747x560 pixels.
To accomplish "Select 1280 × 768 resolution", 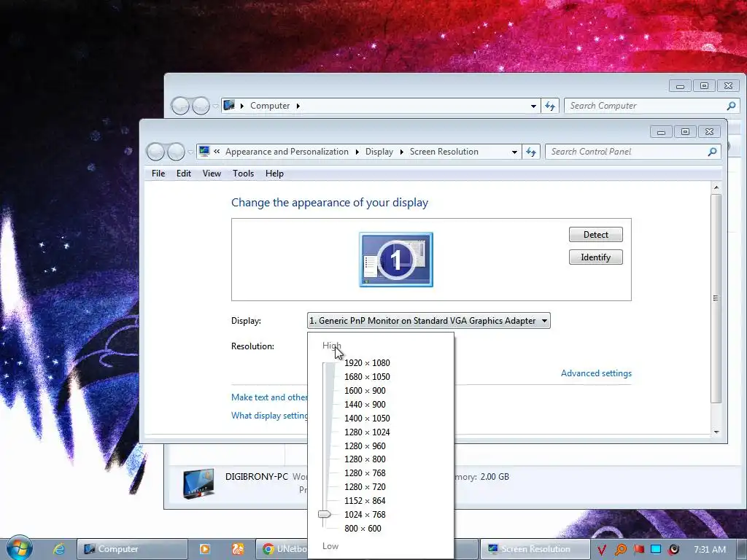I will click(x=365, y=472).
